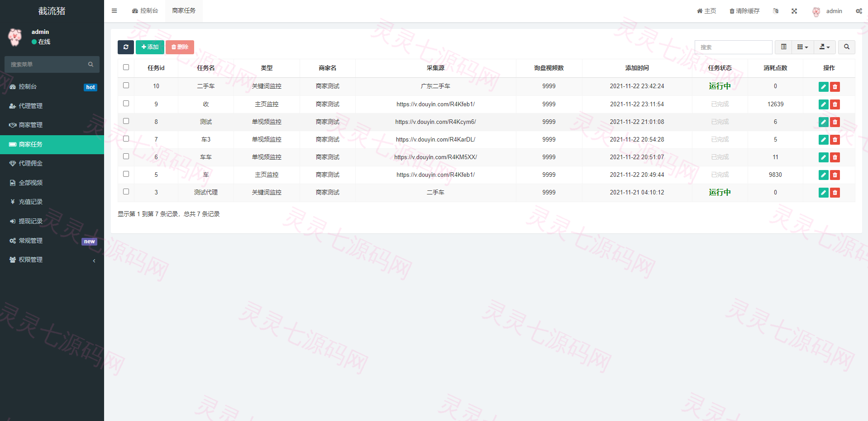Viewport: 868px width, 421px height.
Task: Open 常规管理 in the sidebar
Action: tap(52, 241)
